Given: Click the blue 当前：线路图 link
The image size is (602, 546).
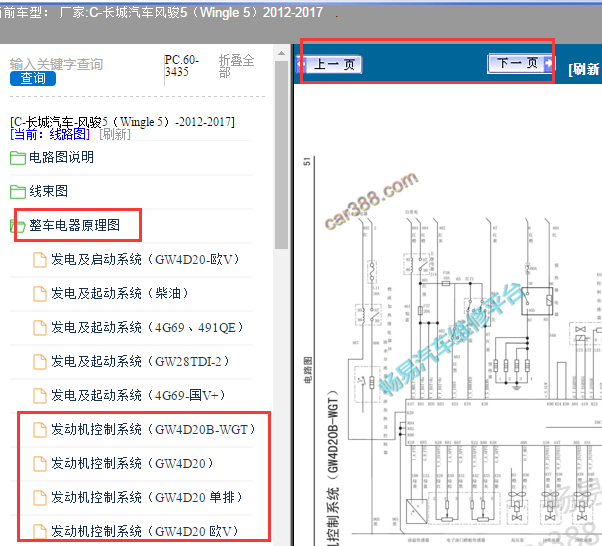Looking at the screenshot, I should pyautogui.click(x=50, y=134).
